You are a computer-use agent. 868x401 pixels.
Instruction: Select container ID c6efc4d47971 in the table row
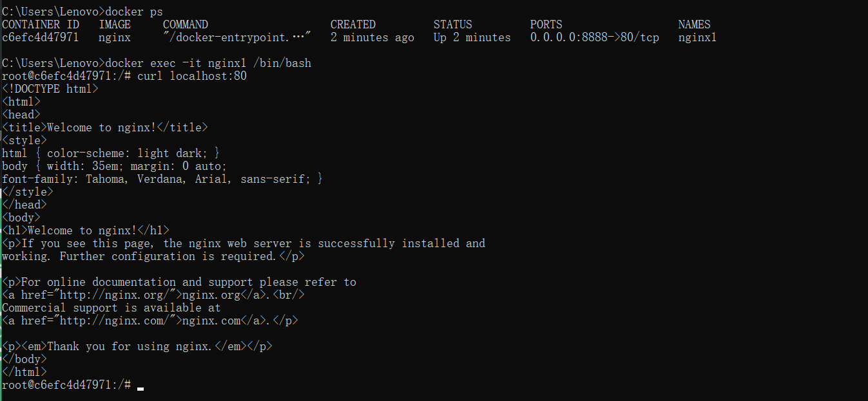41,37
